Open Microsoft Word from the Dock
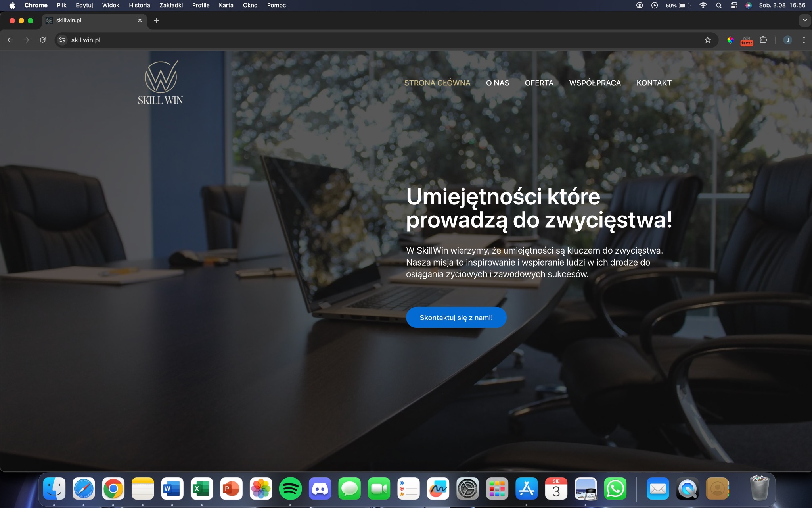Viewport: 812px width, 508px height. point(172,489)
